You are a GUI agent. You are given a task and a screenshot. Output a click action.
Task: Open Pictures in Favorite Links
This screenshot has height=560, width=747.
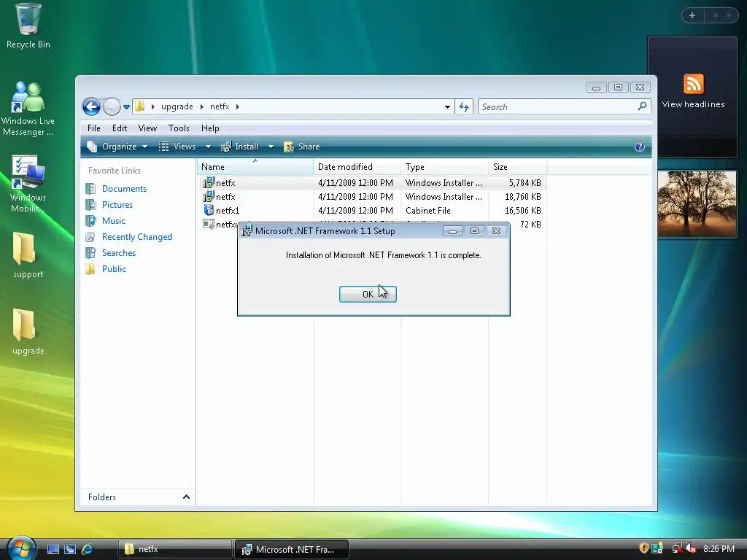[x=117, y=205]
